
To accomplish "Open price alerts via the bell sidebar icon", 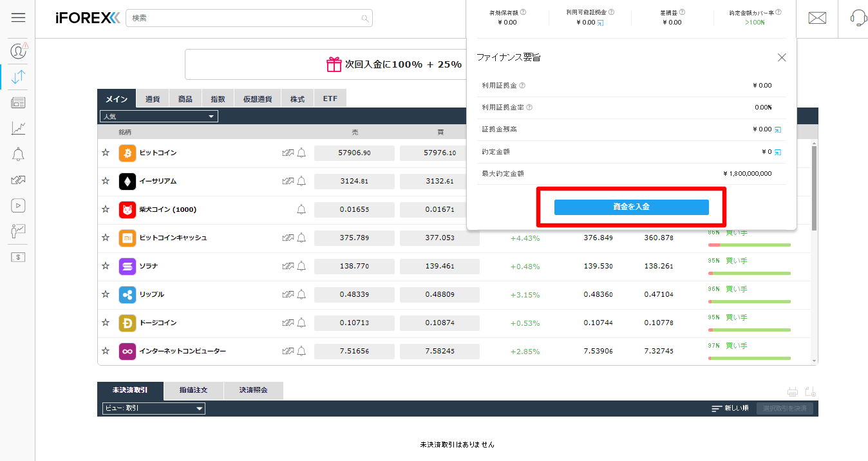I will click(x=18, y=154).
